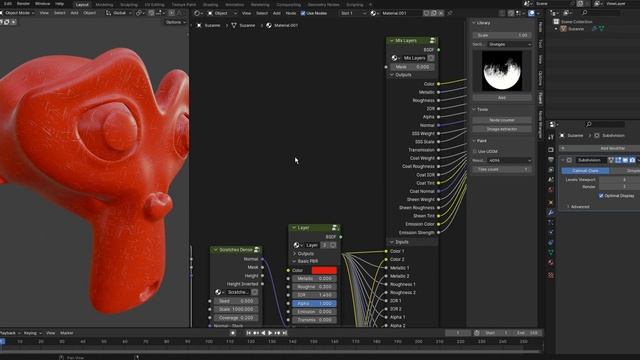Toggle the Optimal Display checkbox
This screenshot has height=360, width=640.
(601, 196)
